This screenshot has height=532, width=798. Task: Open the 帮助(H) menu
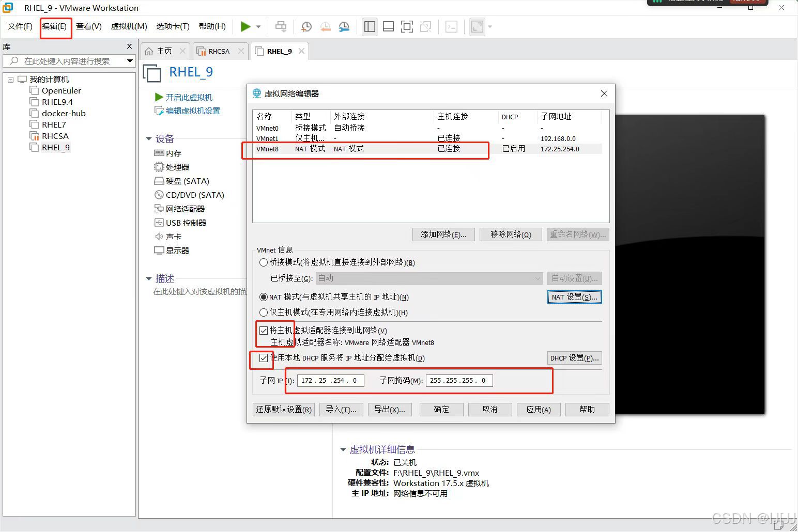[x=212, y=26]
